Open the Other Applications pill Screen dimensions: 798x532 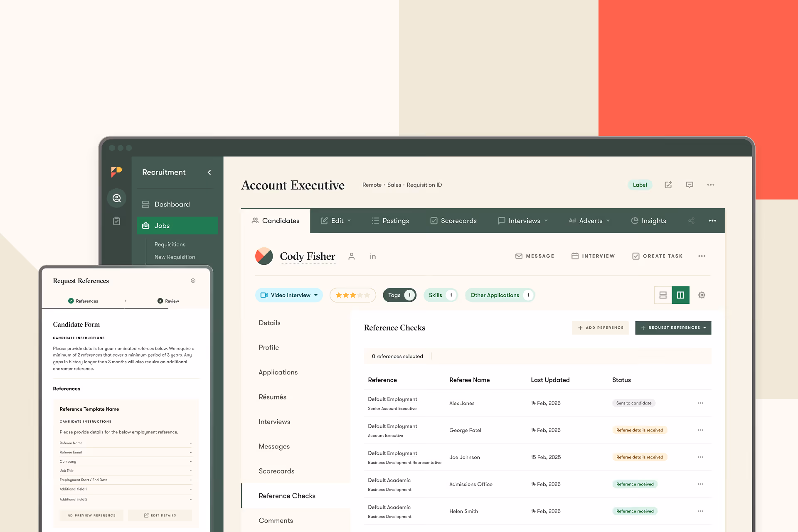point(500,295)
